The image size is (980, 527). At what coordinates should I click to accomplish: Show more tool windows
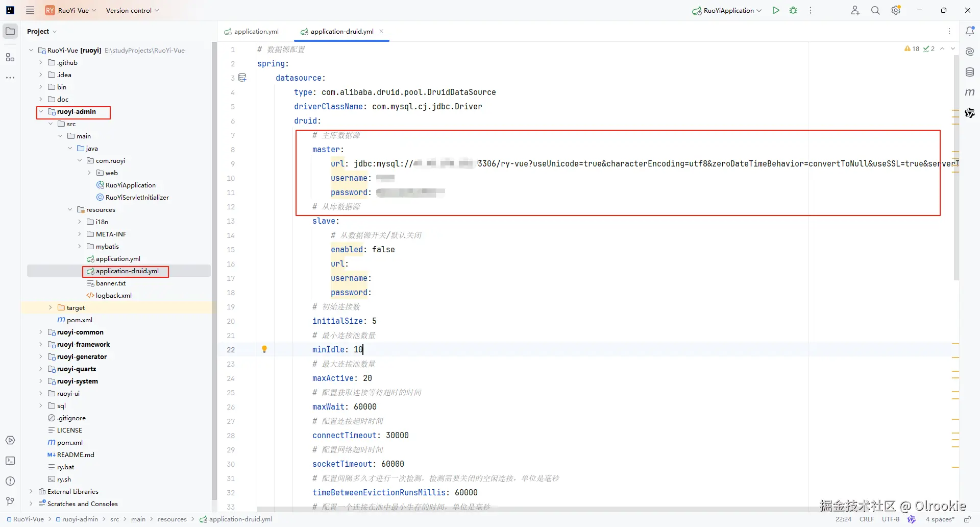(x=10, y=78)
